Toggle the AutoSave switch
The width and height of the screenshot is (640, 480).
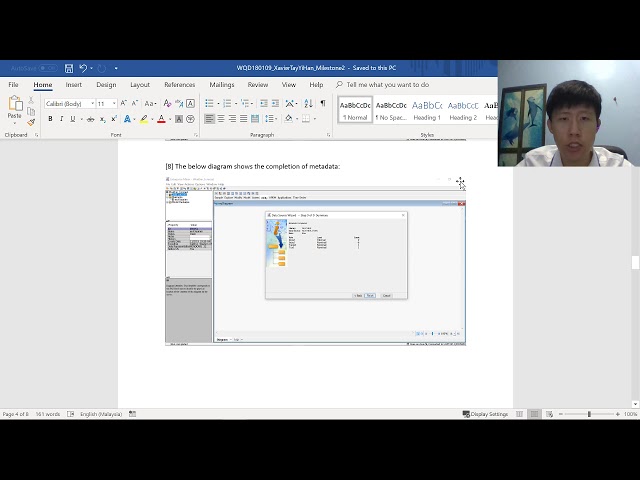pyautogui.click(x=48, y=68)
